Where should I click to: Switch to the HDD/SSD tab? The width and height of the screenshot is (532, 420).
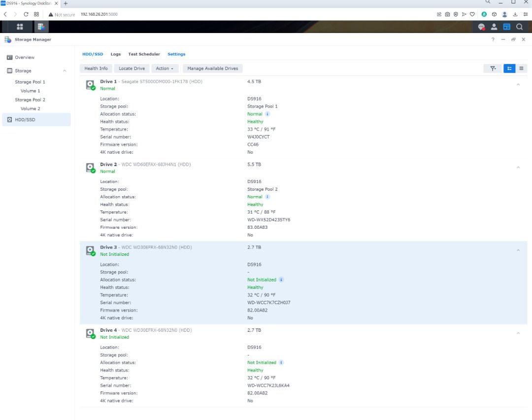pos(93,54)
